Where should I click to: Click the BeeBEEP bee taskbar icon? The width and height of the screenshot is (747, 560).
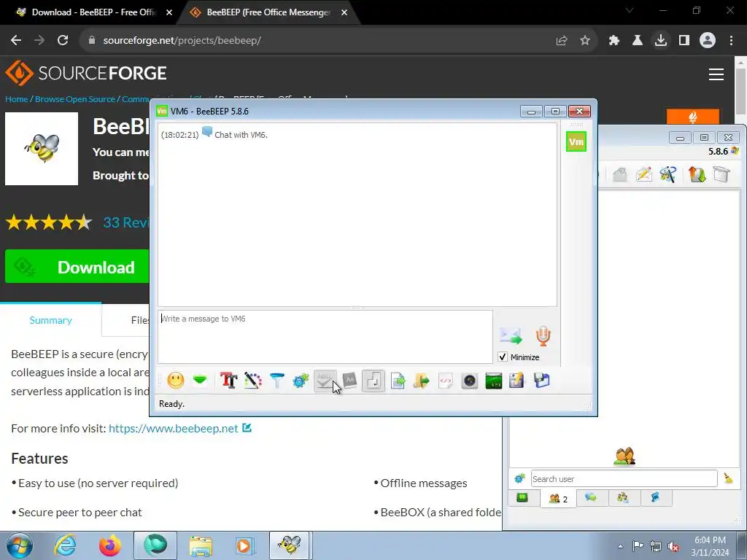tap(290, 545)
